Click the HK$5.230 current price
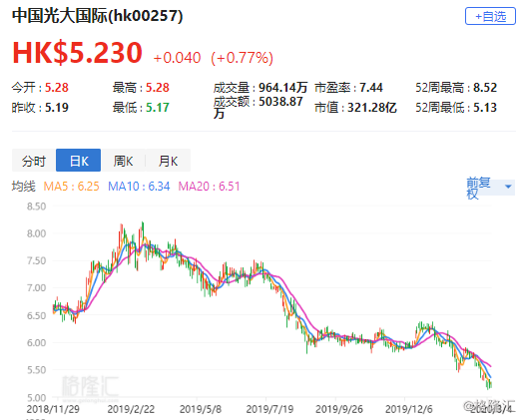Viewport: 523px width, 420px height. click(x=78, y=52)
